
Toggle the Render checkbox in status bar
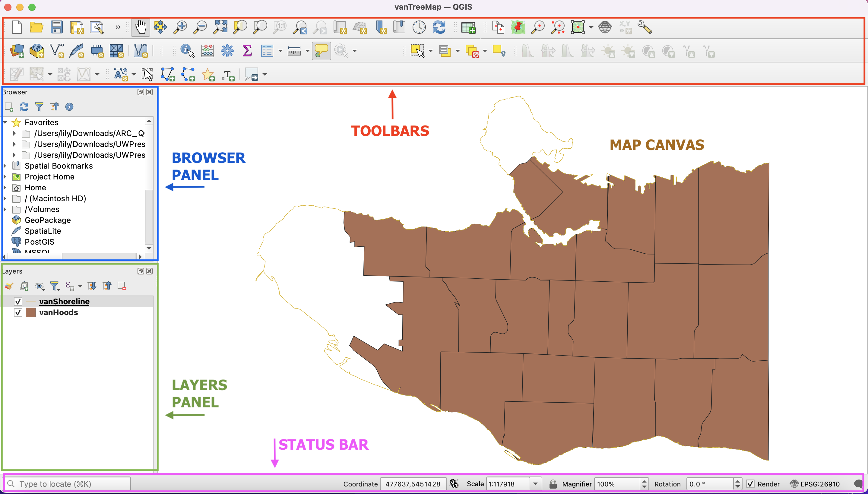[x=750, y=484]
